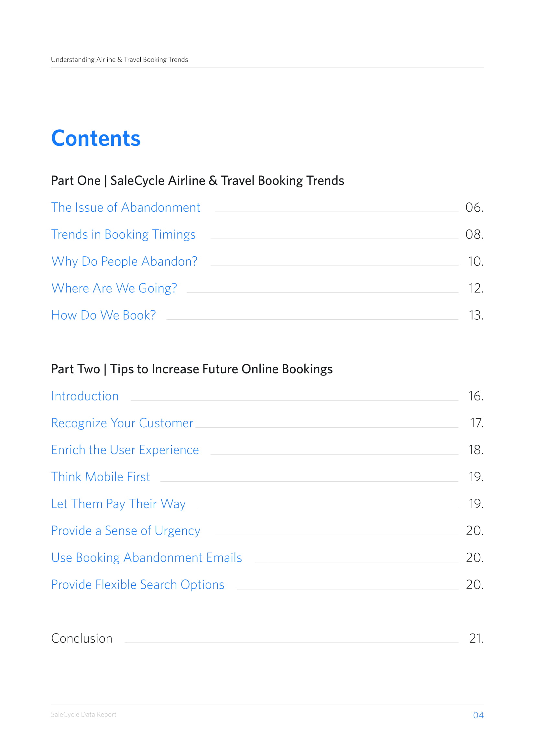Open 'Enrich the User Experience' link
The height and width of the screenshot is (756, 535).
tap(125, 450)
